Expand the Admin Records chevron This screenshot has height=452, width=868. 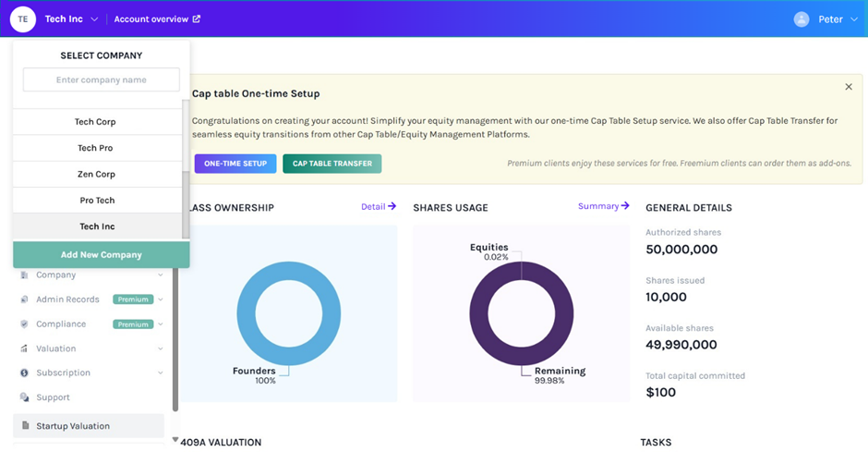click(x=161, y=299)
